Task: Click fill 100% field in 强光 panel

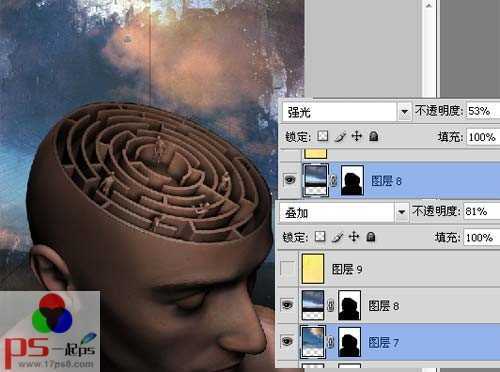Action: (483, 137)
